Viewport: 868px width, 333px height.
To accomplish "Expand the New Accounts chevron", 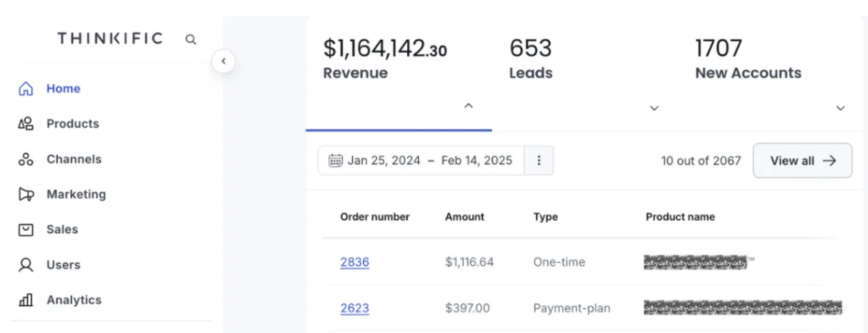I will pos(841,108).
